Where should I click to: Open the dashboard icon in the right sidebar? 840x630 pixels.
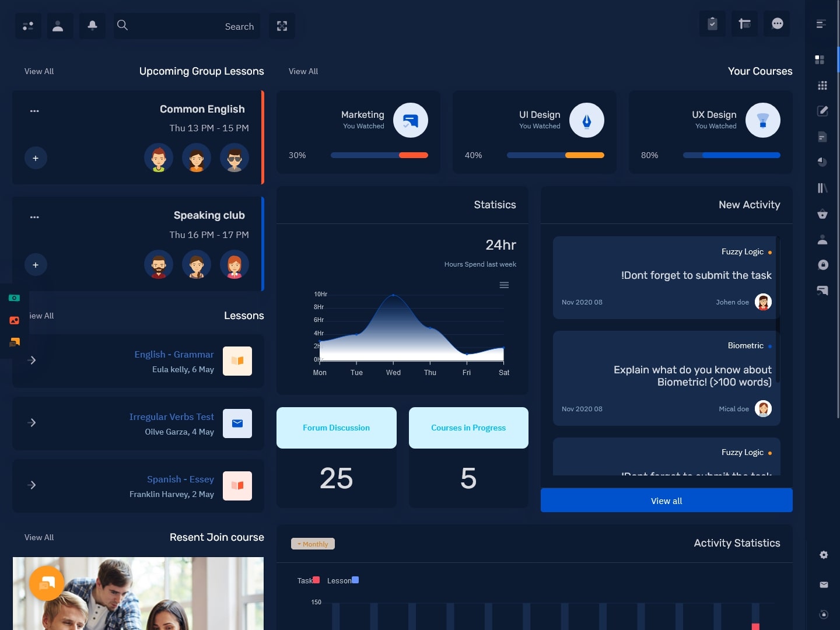click(x=820, y=60)
